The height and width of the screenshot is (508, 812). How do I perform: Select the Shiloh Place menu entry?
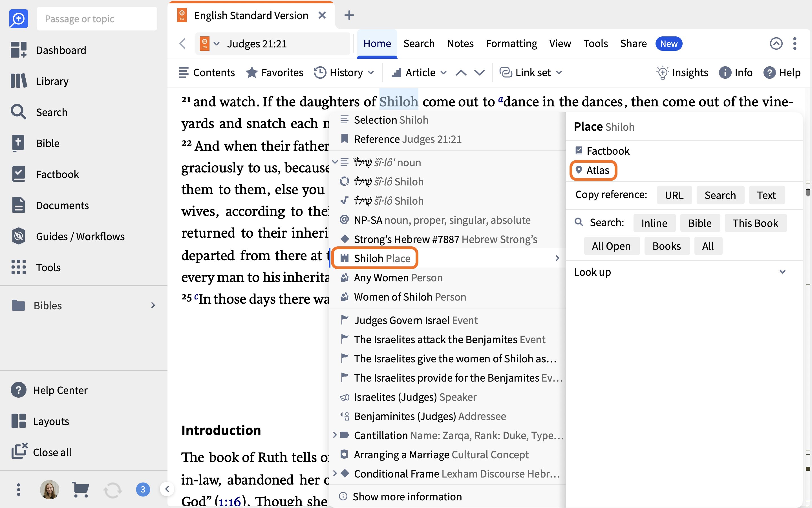447,258
